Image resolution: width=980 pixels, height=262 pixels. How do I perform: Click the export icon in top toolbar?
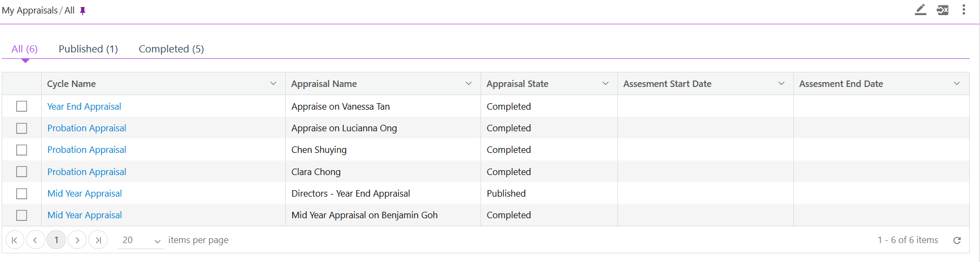942,10
